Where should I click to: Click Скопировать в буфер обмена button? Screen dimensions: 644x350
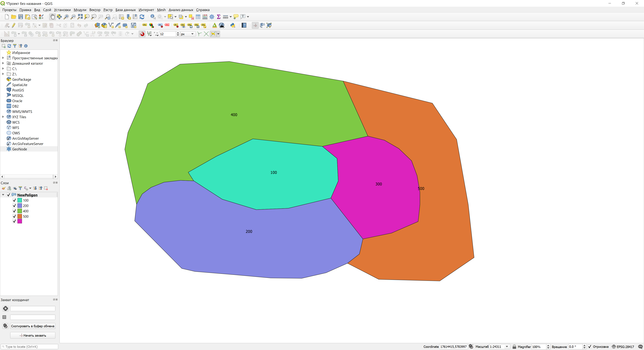[33, 326]
